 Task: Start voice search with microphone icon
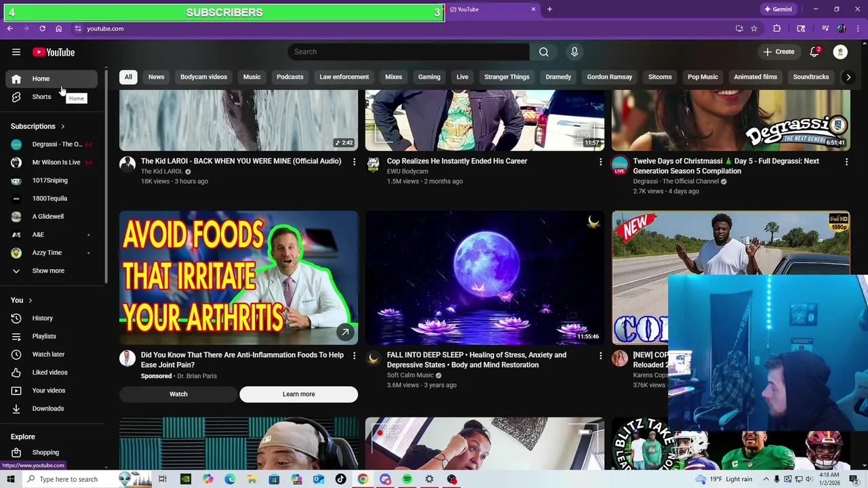574,52
